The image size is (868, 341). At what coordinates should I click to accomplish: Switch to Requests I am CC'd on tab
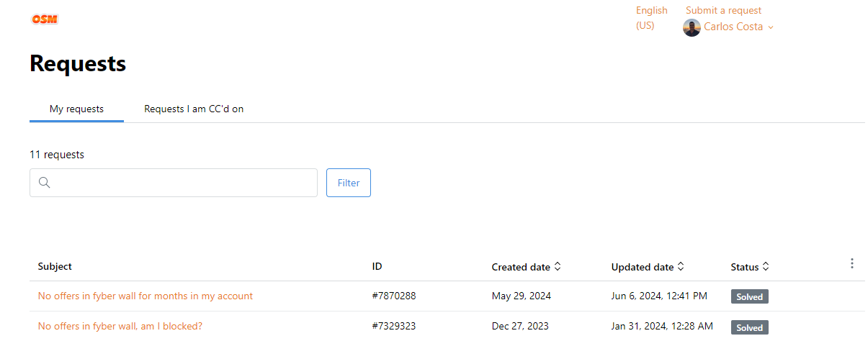pyautogui.click(x=194, y=109)
